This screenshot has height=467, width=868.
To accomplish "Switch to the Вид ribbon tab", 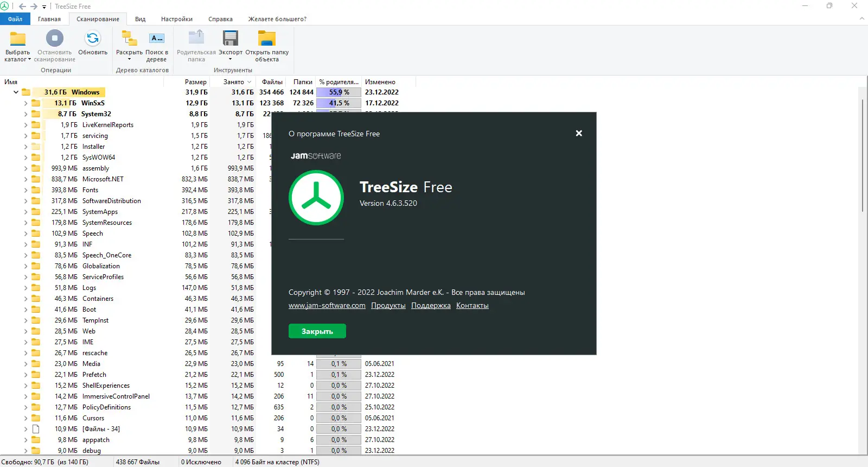I will pos(140,19).
